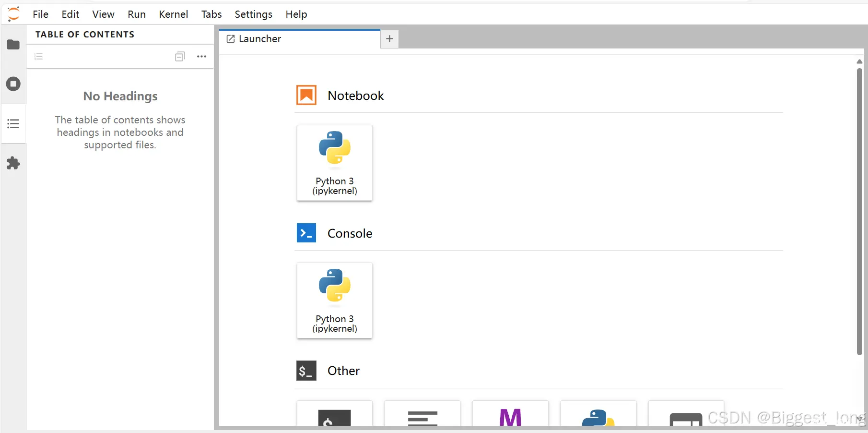This screenshot has height=433, width=868.
Task: Open the View menu
Action: 103,14
